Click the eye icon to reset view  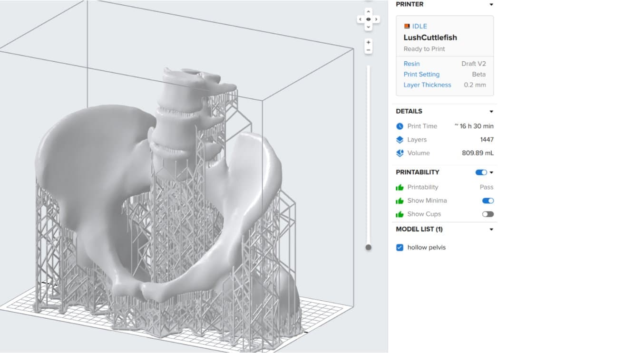368,19
